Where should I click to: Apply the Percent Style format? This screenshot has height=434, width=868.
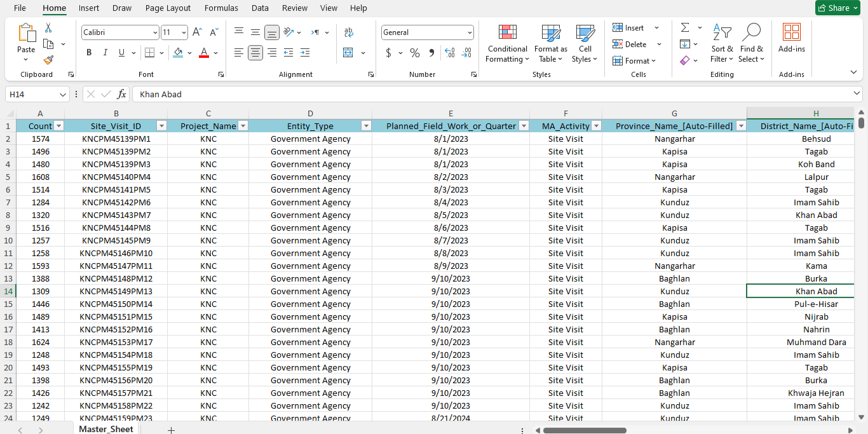[415, 53]
